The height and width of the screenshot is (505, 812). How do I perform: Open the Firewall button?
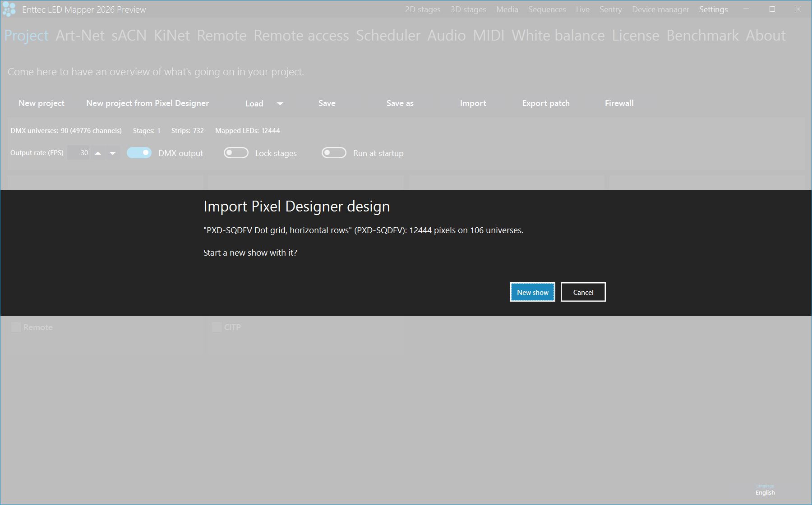[619, 103]
